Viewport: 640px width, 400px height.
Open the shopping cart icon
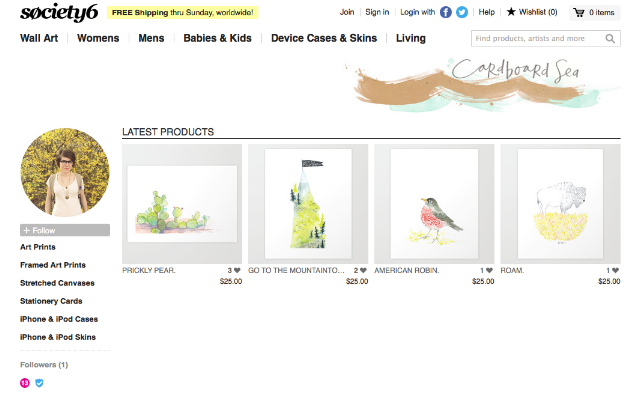pos(579,13)
